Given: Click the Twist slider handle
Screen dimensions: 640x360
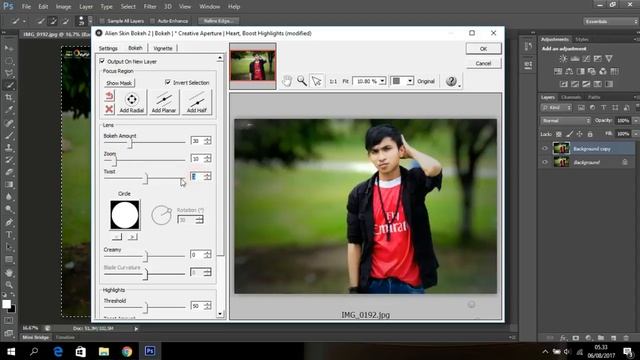Looking at the screenshot, I should [146, 179].
